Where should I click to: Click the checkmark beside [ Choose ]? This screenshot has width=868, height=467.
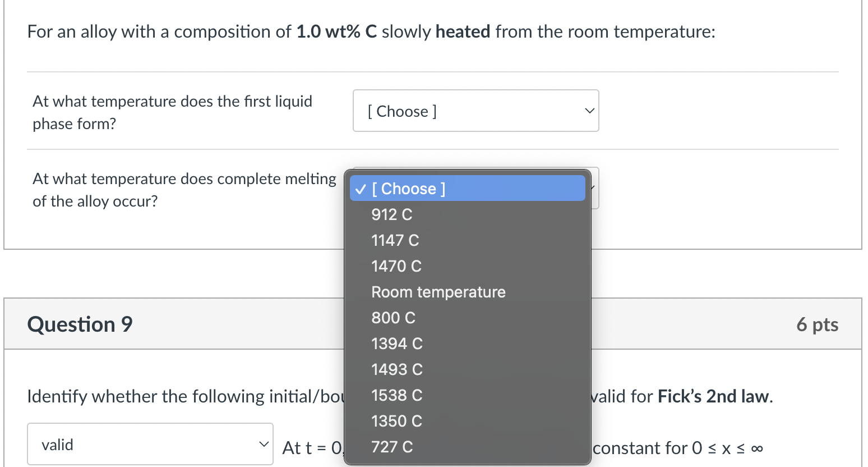[x=359, y=189]
